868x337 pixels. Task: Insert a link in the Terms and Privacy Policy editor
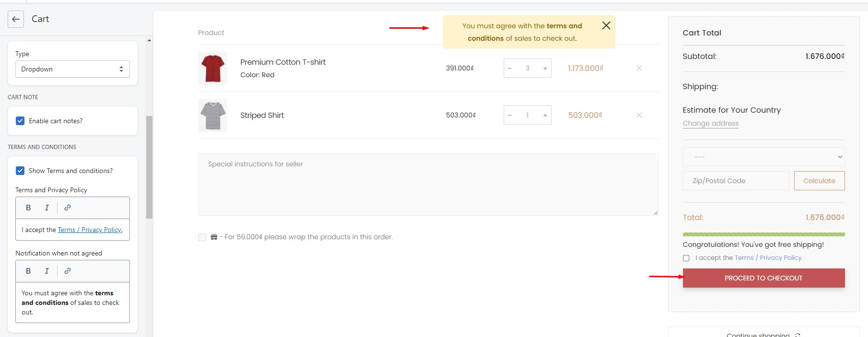(x=68, y=208)
